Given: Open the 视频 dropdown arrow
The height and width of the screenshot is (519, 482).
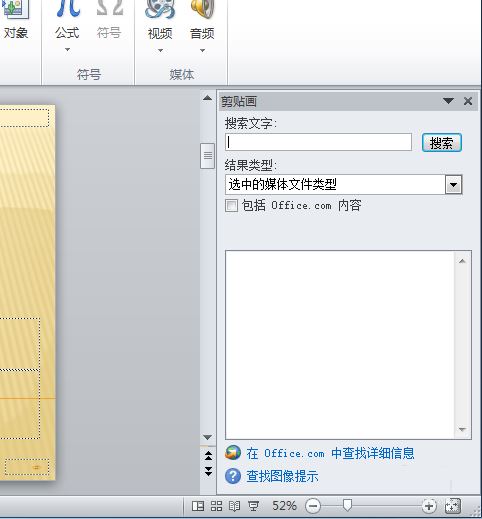Looking at the screenshot, I should [160, 50].
